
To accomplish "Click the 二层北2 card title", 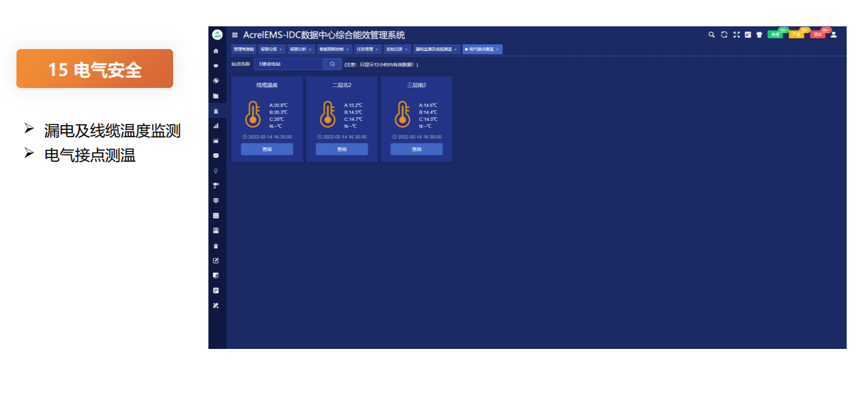I will point(342,85).
